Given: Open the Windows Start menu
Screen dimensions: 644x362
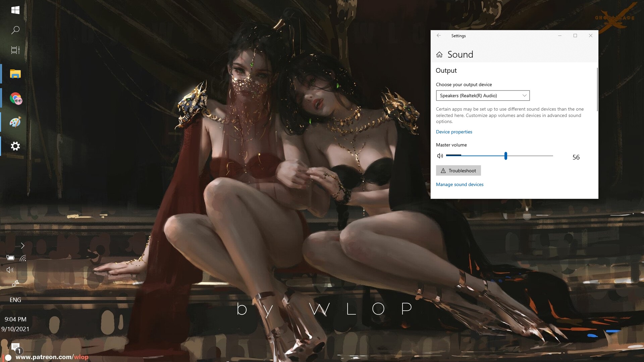Looking at the screenshot, I should click(15, 10).
